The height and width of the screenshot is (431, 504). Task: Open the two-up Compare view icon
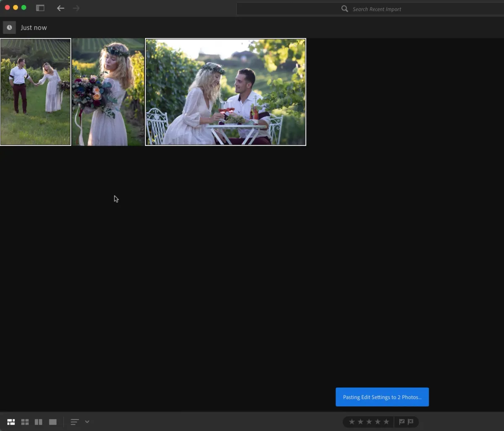click(38, 422)
